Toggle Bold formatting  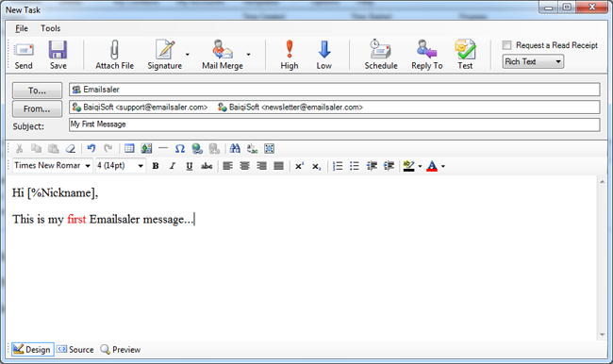pyautogui.click(x=156, y=166)
